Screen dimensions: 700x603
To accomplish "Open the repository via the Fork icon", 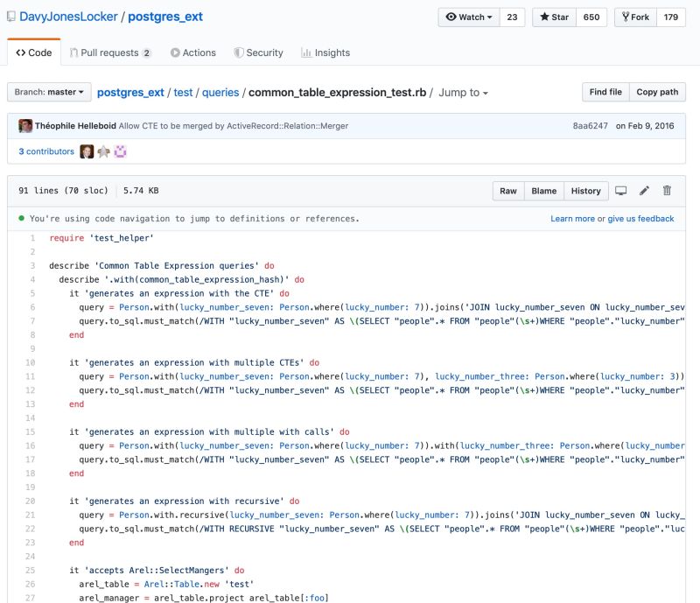I will tap(625, 17).
